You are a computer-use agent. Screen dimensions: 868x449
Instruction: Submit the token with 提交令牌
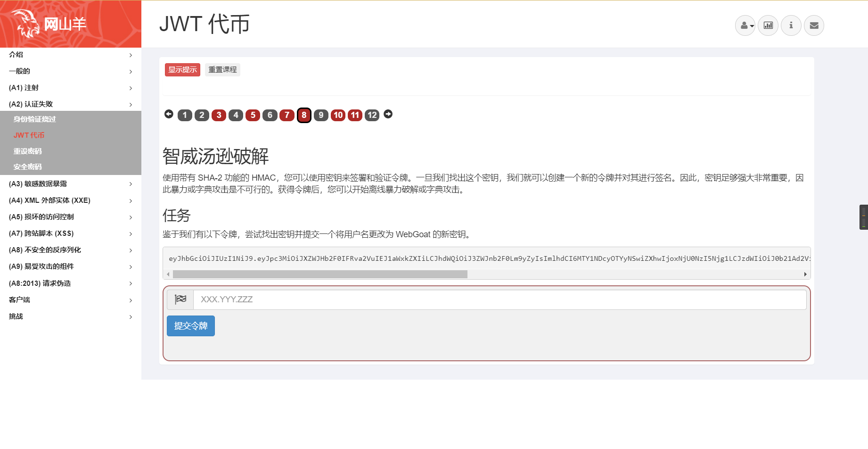(x=191, y=326)
